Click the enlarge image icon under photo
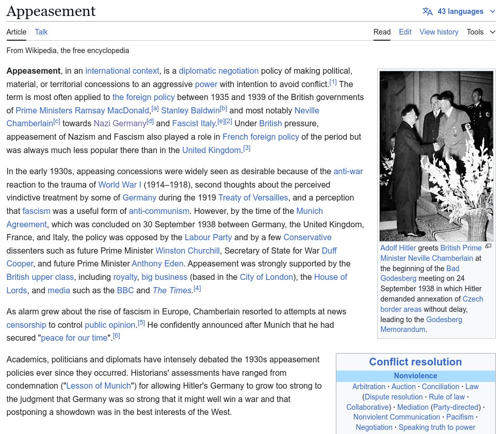This screenshot has height=434, width=504. (x=488, y=246)
